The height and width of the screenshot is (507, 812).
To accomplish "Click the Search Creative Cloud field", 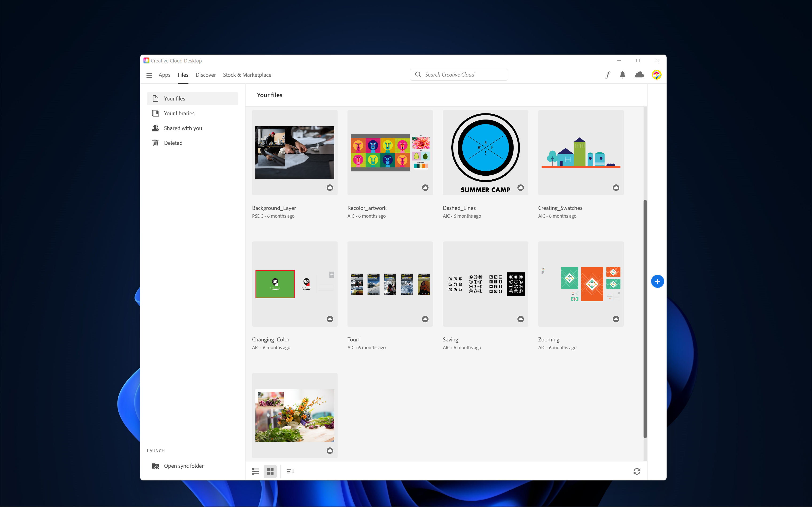I will pyautogui.click(x=458, y=74).
